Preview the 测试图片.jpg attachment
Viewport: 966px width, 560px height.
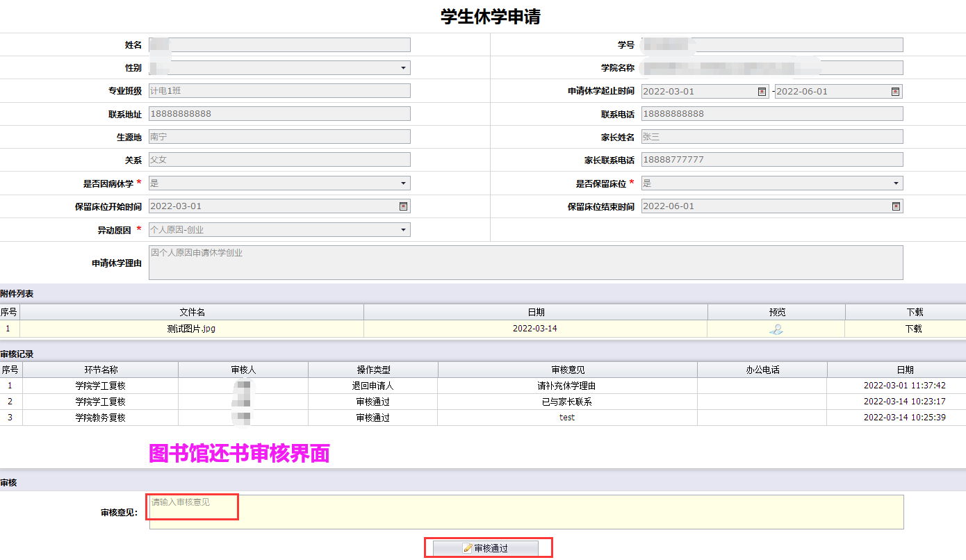(x=776, y=329)
